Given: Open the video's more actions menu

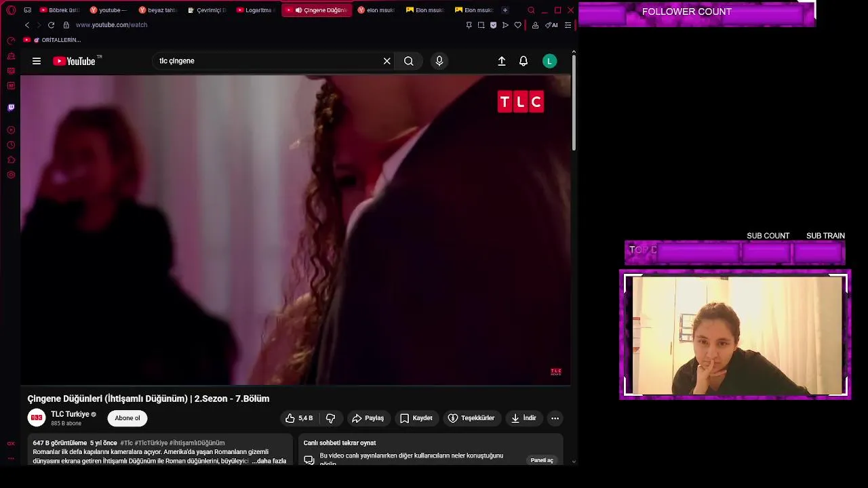Looking at the screenshot, I should [555, 418].
